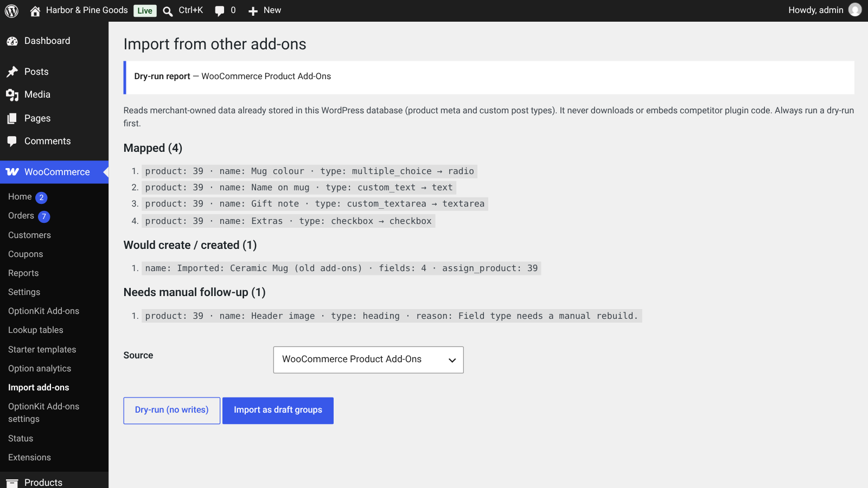Screen dimensions: 868x488
Task: Open Reports submenu item
Action: point(23,273)
